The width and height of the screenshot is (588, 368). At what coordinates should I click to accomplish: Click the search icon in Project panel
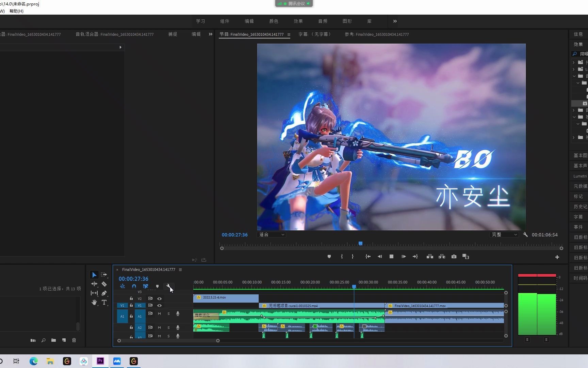[43, 340]
